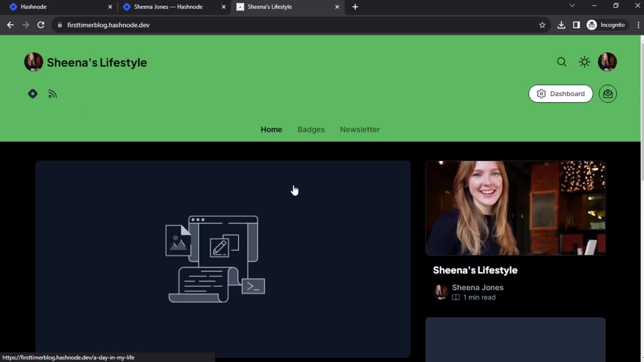The width and height of the screenshot is (644, 362).
Task: Open the second post card placeholder below
Action: 515,340
